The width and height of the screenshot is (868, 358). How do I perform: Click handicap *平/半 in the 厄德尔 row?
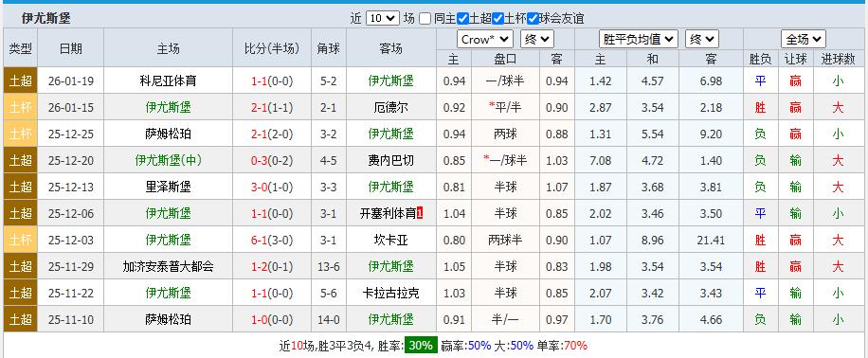[x=505, y=107]
